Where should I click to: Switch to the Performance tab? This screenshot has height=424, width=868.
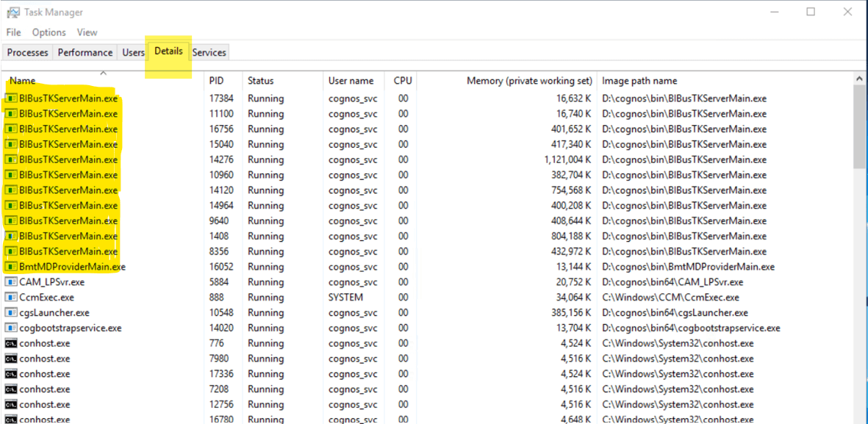coord(85,53)
